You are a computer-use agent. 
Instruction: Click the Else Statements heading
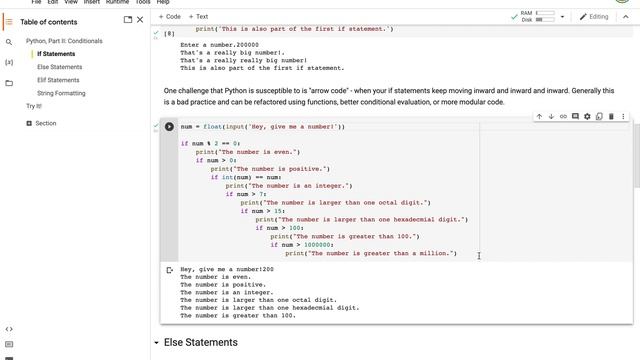[201, 342]
